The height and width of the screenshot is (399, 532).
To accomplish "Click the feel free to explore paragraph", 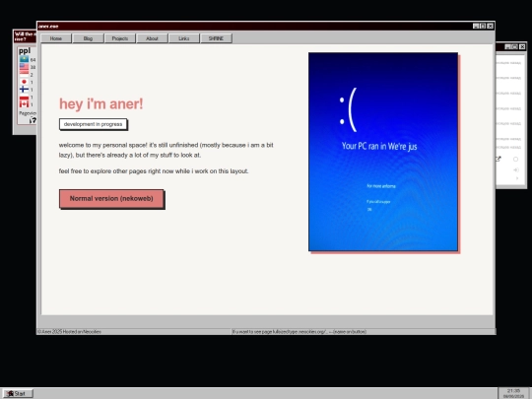I will point(154,171).
